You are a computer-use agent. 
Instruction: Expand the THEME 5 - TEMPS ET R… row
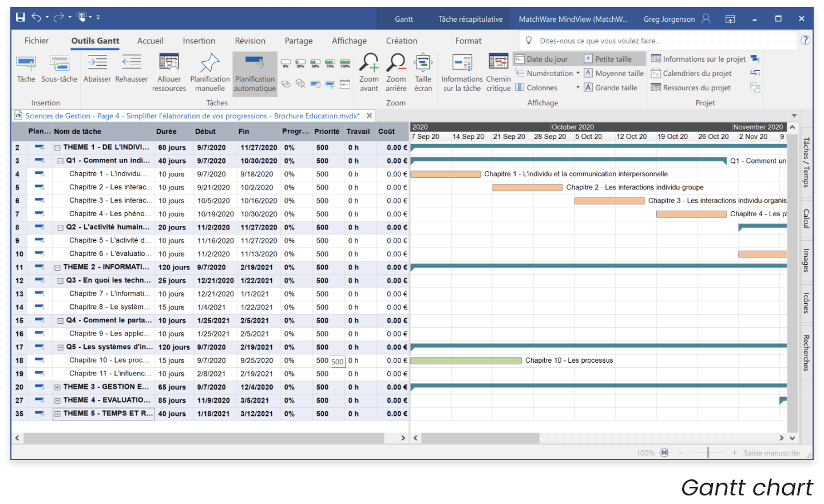tap(57, 414)
